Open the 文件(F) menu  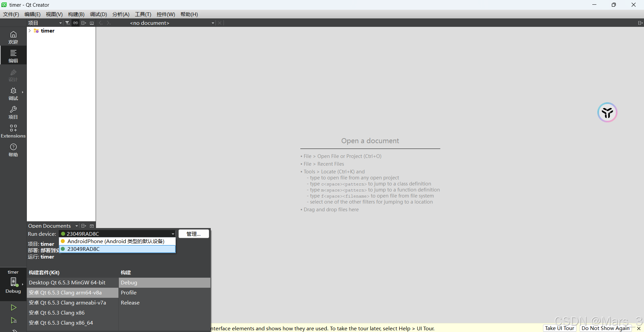[11, 14]
